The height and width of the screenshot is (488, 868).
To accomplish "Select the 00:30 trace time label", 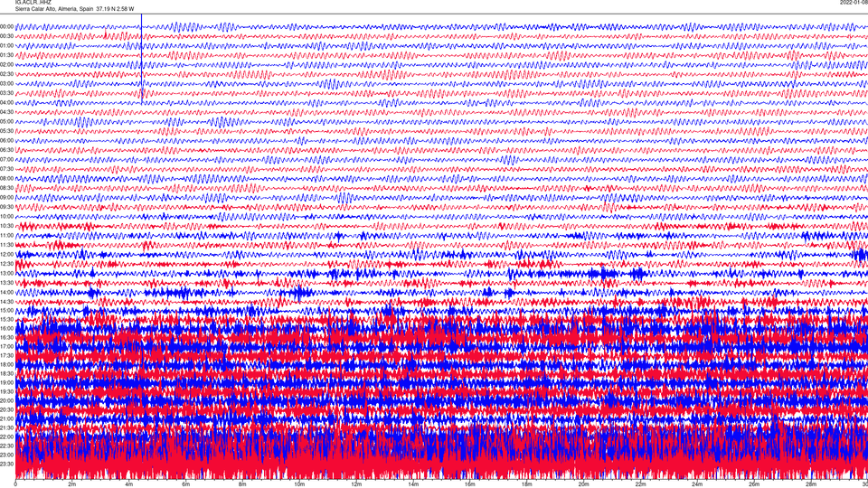I will click(x=6, y=36).
